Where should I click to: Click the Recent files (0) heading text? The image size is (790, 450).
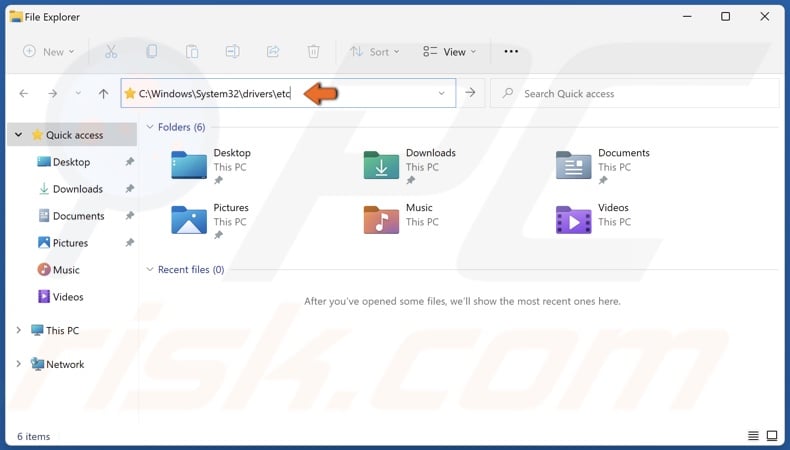pos(191,270)
